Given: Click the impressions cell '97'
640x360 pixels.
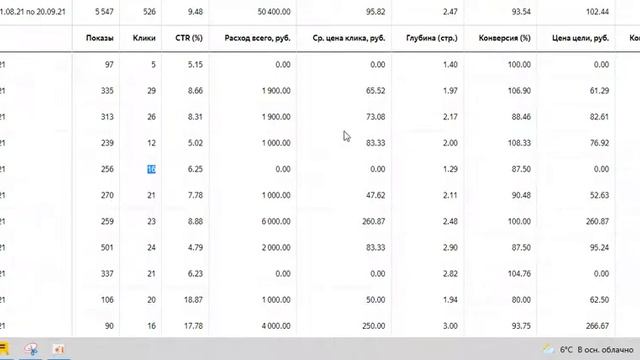Looking at the screenshot, I should click(x=109, y=64).
